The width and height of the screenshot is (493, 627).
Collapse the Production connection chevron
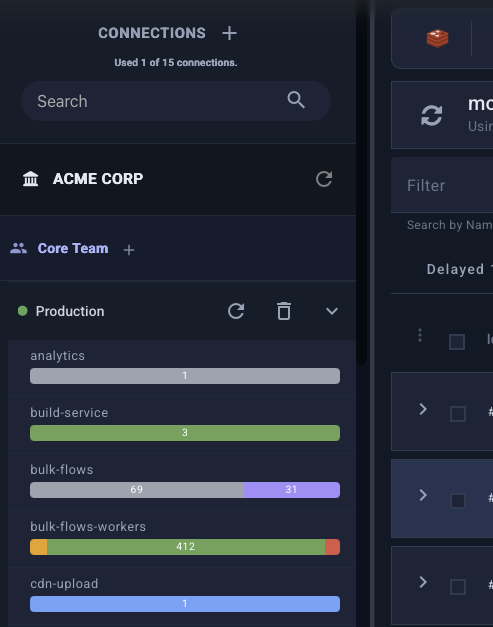332,311
